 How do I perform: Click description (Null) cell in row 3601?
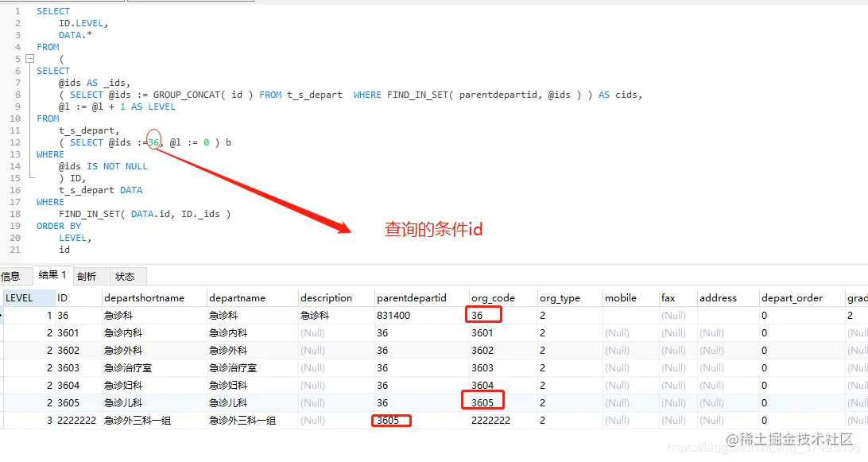336,333
